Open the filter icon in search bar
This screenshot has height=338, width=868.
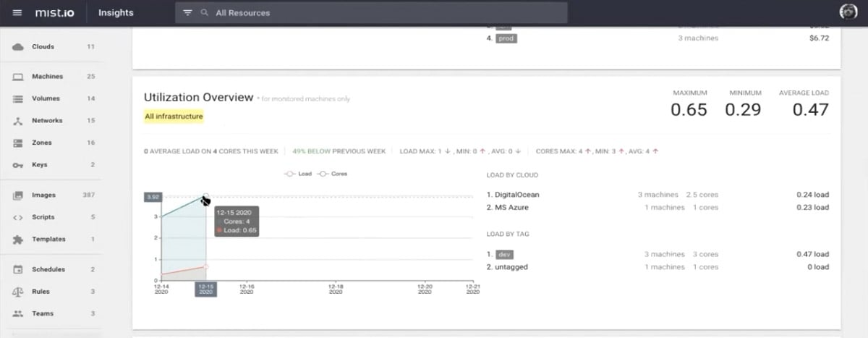[187, 12]
